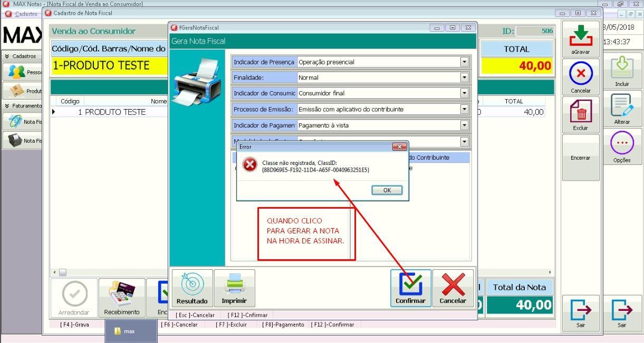Click the Alterar edit icon
This screenshot has height=343, width=644.
[622, 109]
